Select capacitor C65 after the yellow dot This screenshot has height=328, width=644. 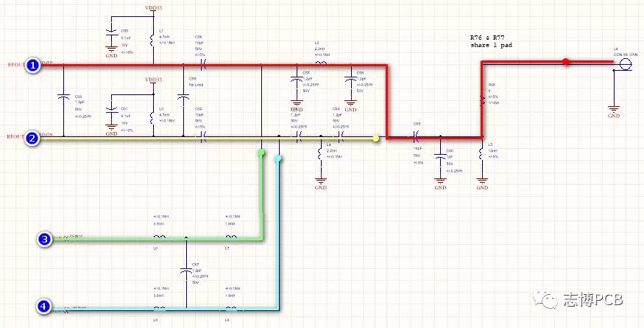tap(416, 137)
